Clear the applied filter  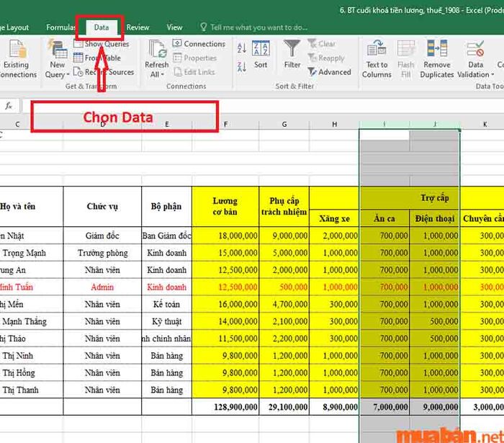click(x=321, y=44)
